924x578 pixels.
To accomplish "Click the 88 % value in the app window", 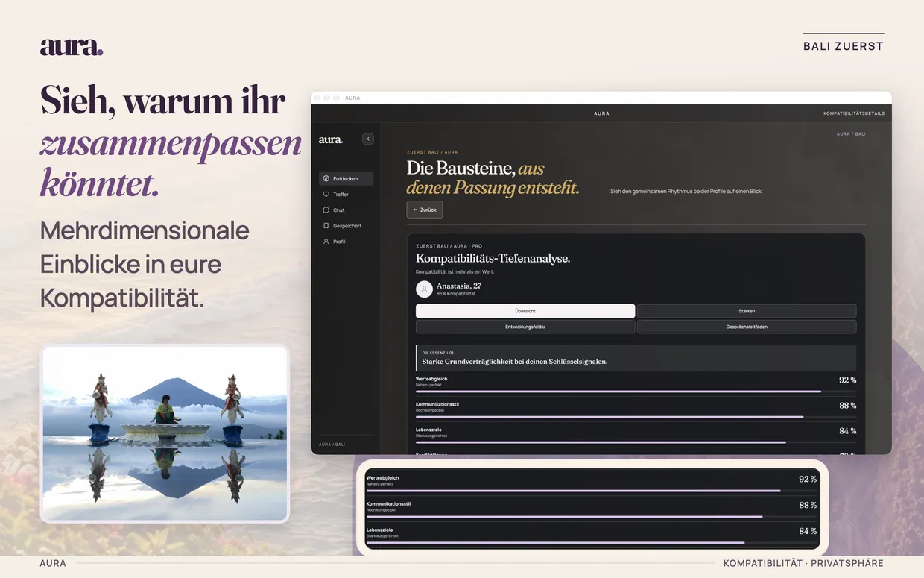I will point(847,406).
